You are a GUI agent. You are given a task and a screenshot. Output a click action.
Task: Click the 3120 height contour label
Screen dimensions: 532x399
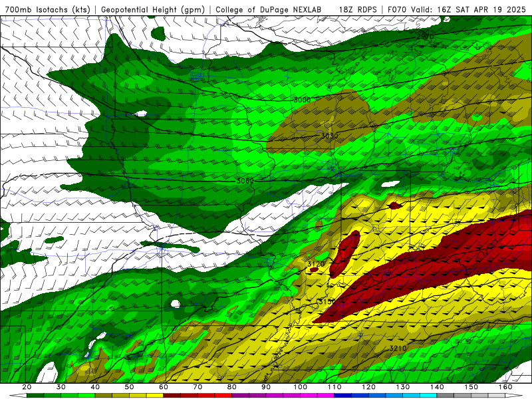[316, 264]
